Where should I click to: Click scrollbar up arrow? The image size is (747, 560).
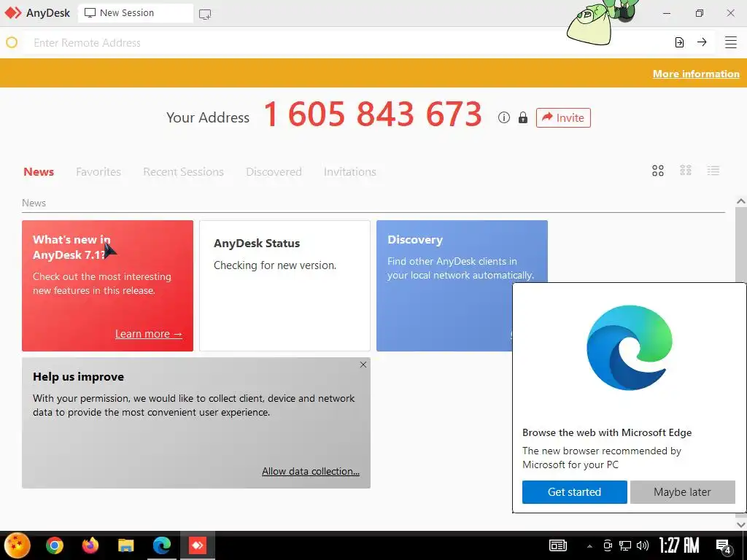pos(741,201)
